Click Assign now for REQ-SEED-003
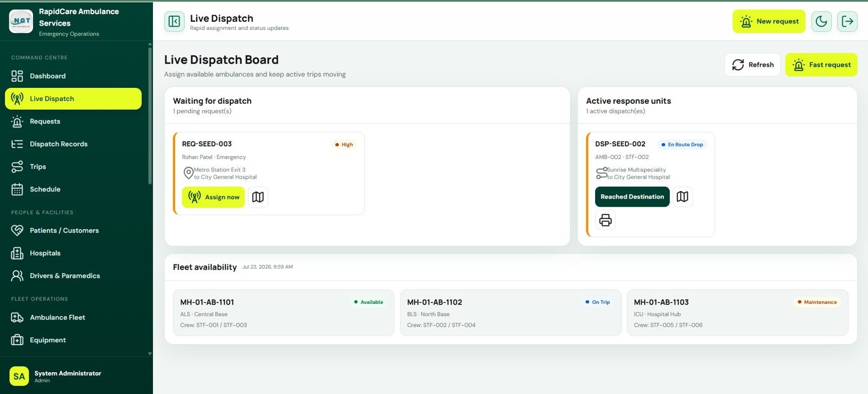This screenshot has width=868, height=394. coord(213,197)
